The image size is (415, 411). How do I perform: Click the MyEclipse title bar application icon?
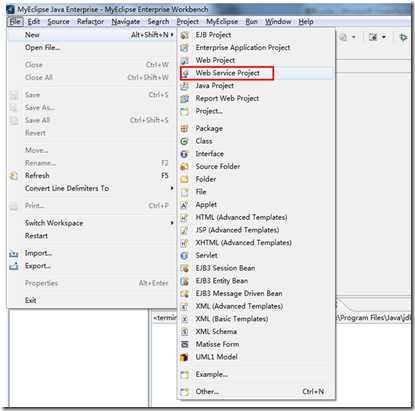(x=11, y=10)
